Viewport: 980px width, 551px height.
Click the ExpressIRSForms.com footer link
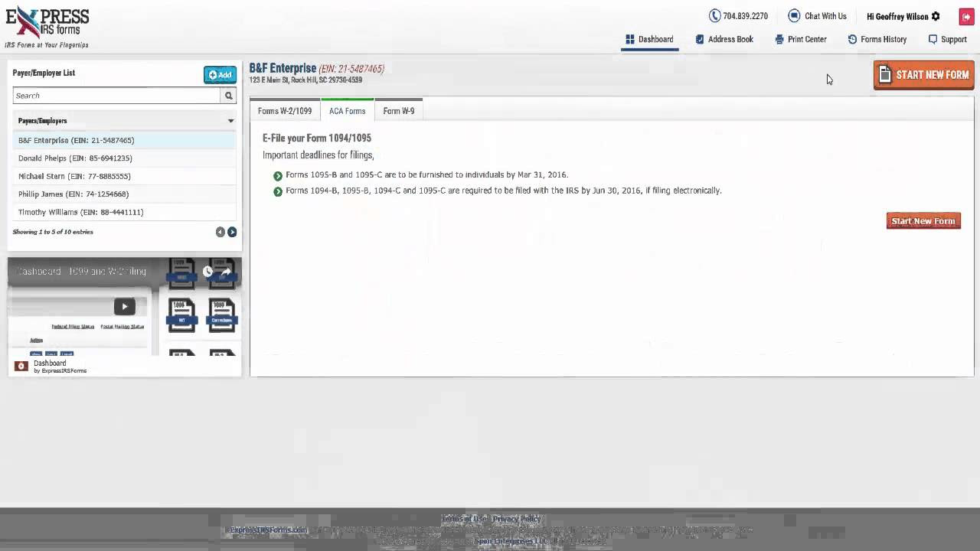[269, 530]
